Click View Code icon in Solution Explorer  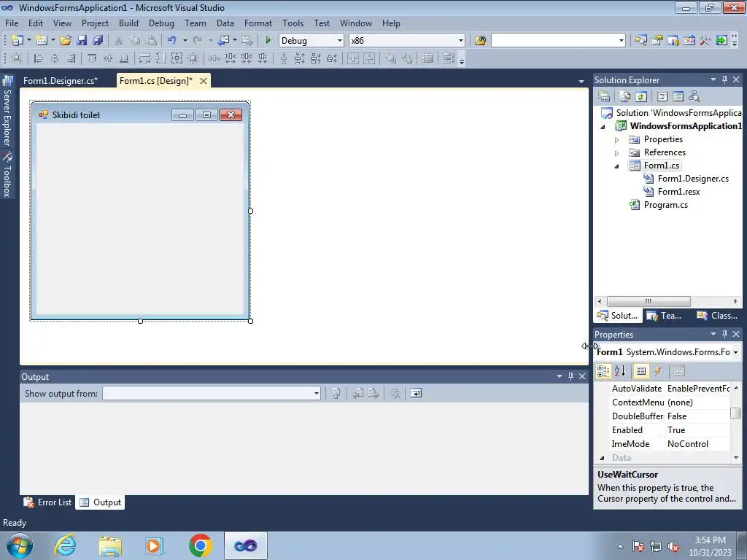(x=662, y=96)
